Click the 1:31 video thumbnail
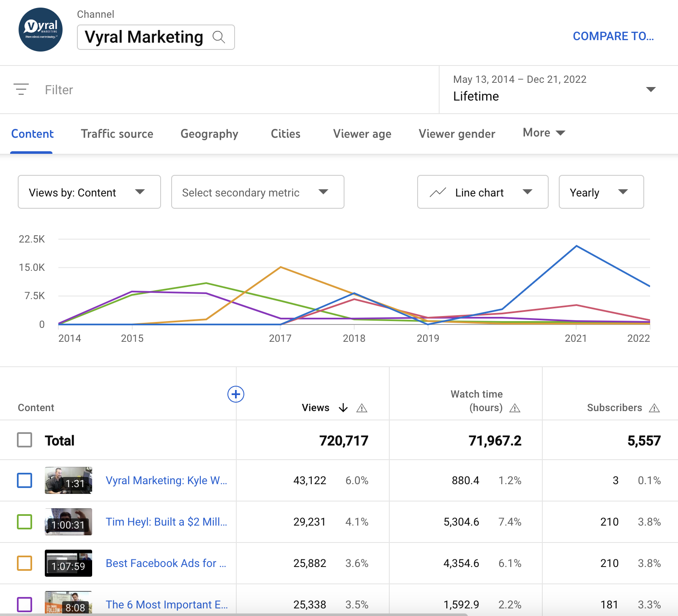This screenshot has height=616, width=678. 68,480
